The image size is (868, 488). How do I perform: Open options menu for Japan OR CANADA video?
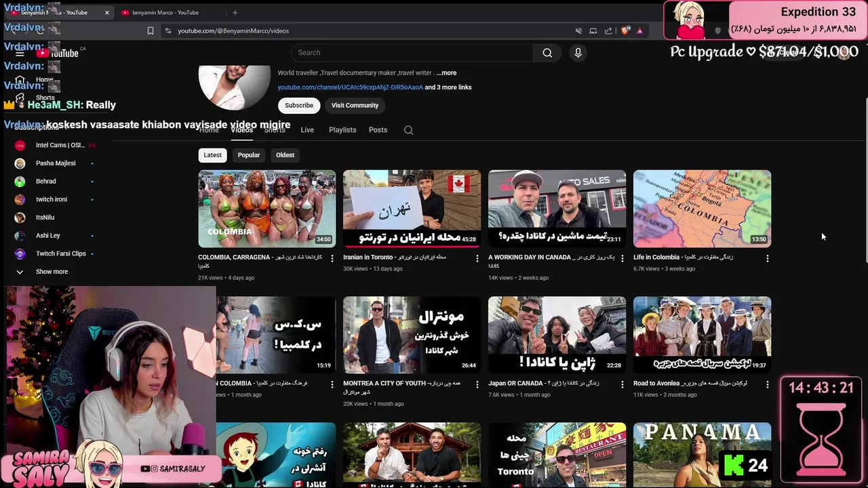622,384
